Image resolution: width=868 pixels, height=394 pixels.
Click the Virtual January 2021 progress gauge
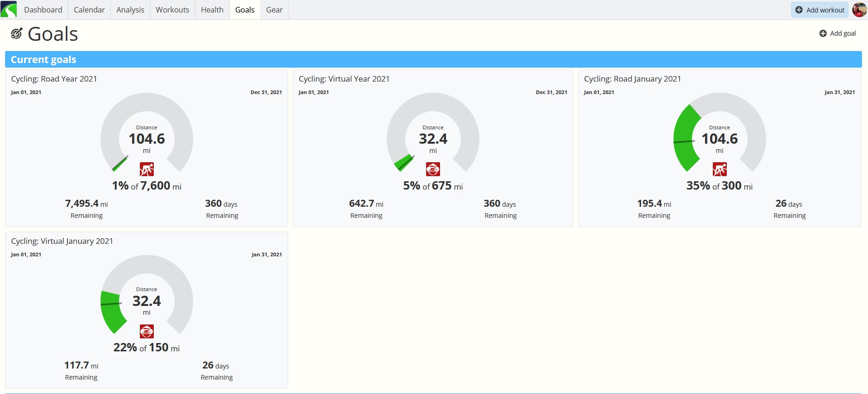point(147,297)
